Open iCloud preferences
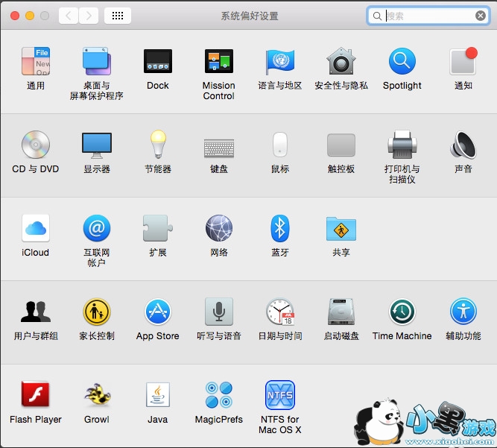The image size is (497, 448). [x=35, y=228]
